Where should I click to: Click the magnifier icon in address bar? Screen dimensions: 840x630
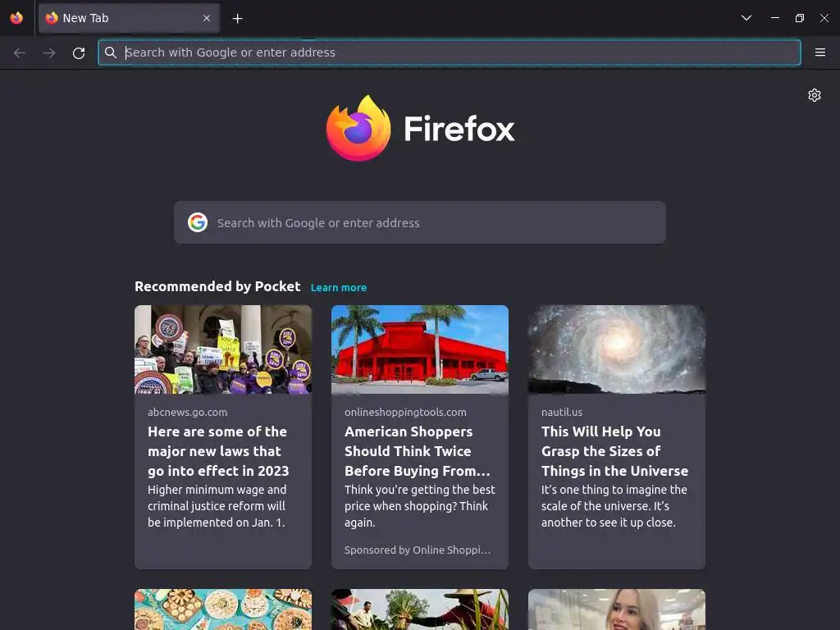pyautogui.click(x=111, y=52)
